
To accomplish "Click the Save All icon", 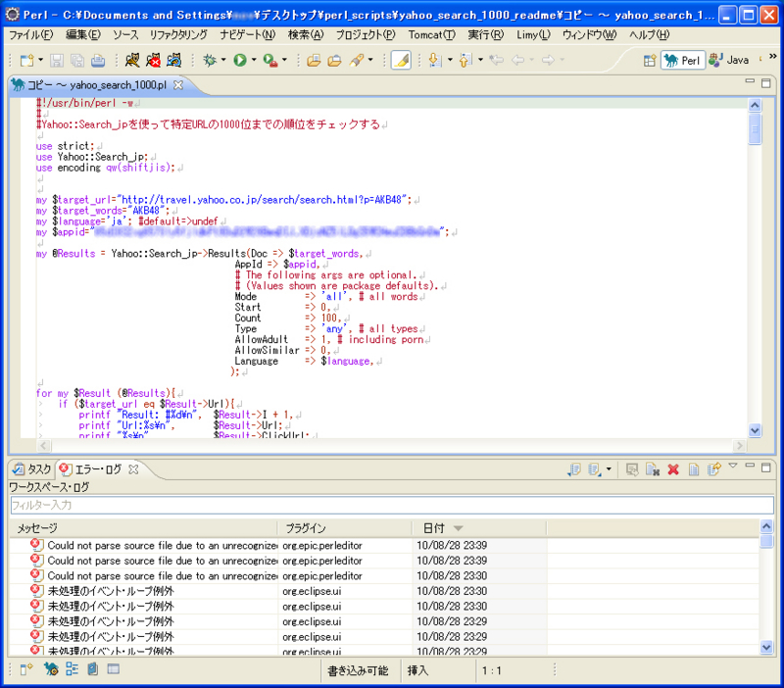I will [x=77, y=61].
